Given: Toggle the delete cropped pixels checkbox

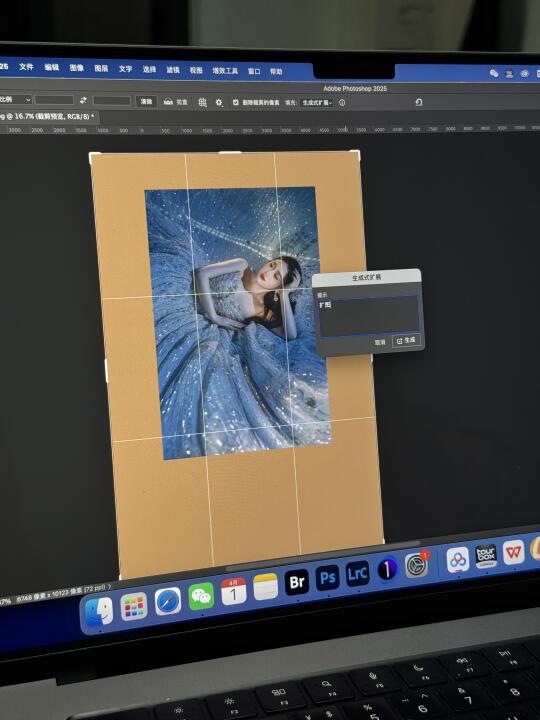Looking at the screenshot, I should coord(236,102).
